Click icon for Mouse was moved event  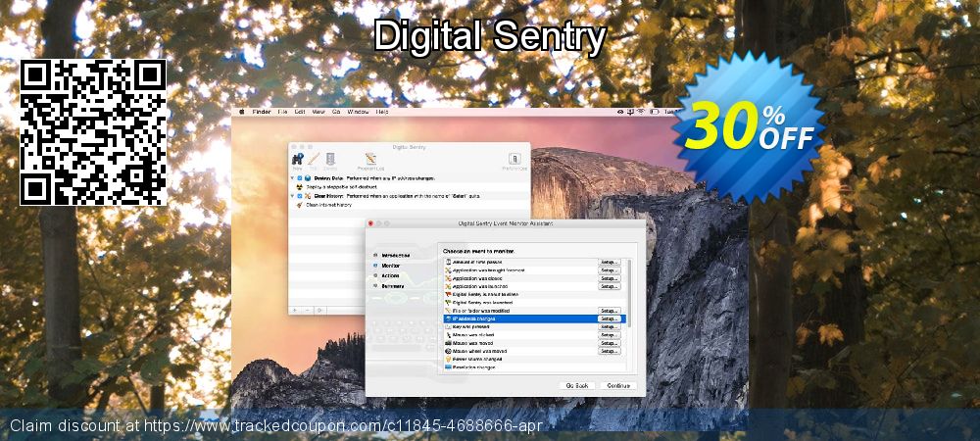(x=448, y=344)
